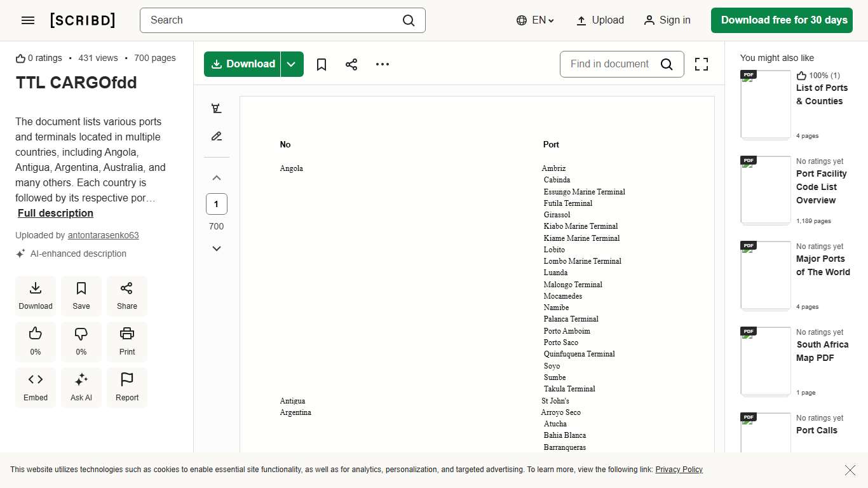Open uploader antontarasenko63's profile
Screen dimensions: 868x488
(x=103, y=235)
